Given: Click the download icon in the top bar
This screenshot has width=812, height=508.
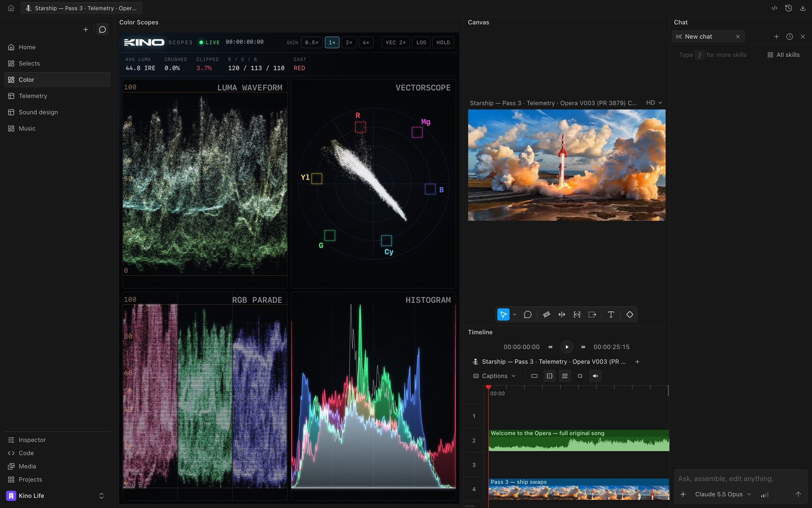Looking at the screenshot, I should [x=803, y=8].
